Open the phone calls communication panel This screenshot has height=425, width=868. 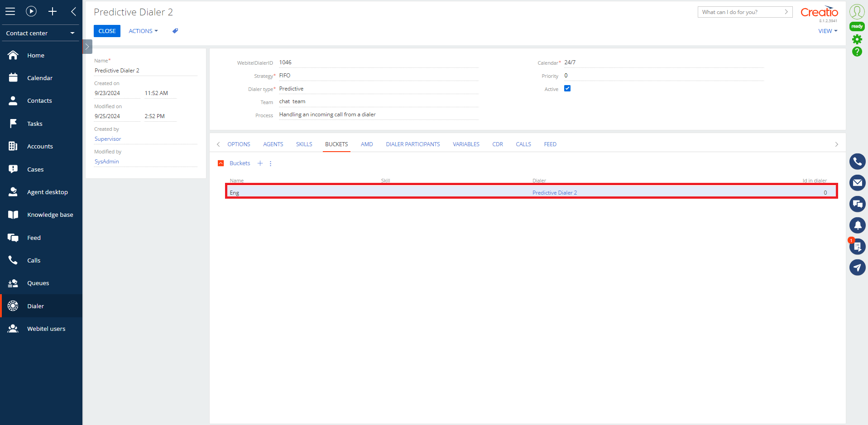[x=857, y=162]
